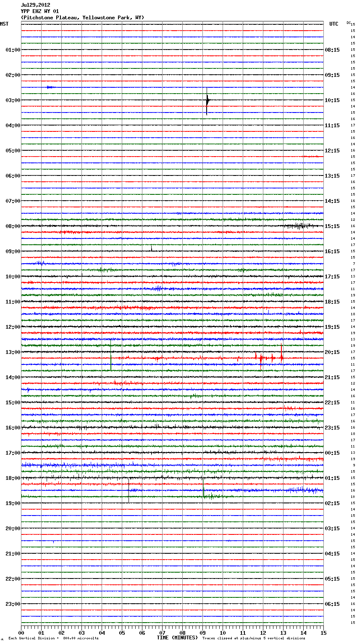This screenshot has width=357, height=644.
Task: Click the 20:15 UTC time label
Action: click(332, 352)
